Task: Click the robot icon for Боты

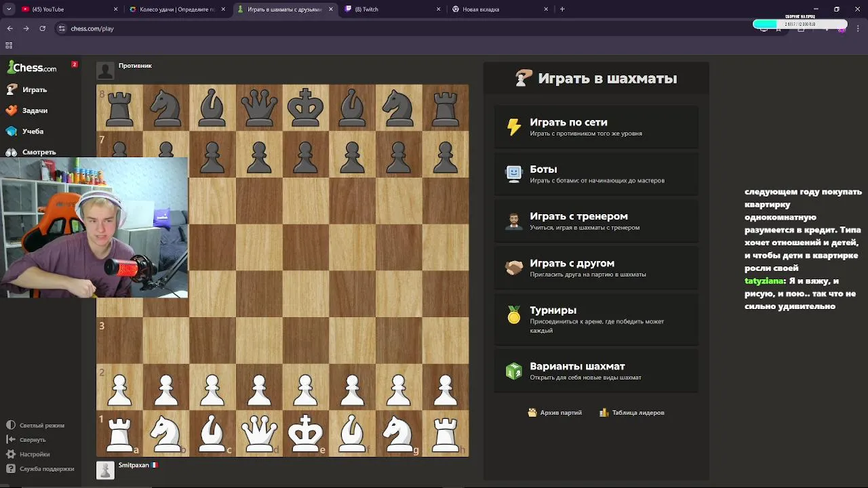Action: (x=514, y=174)
